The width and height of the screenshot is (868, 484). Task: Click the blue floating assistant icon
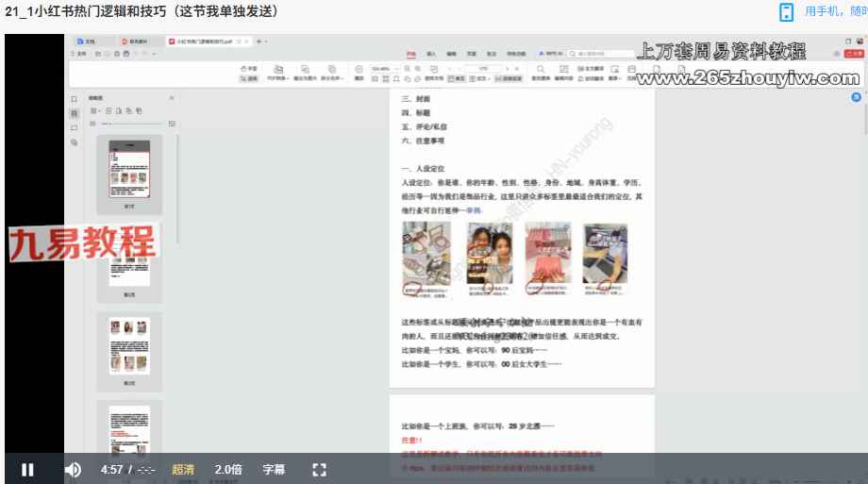(856, 97)
